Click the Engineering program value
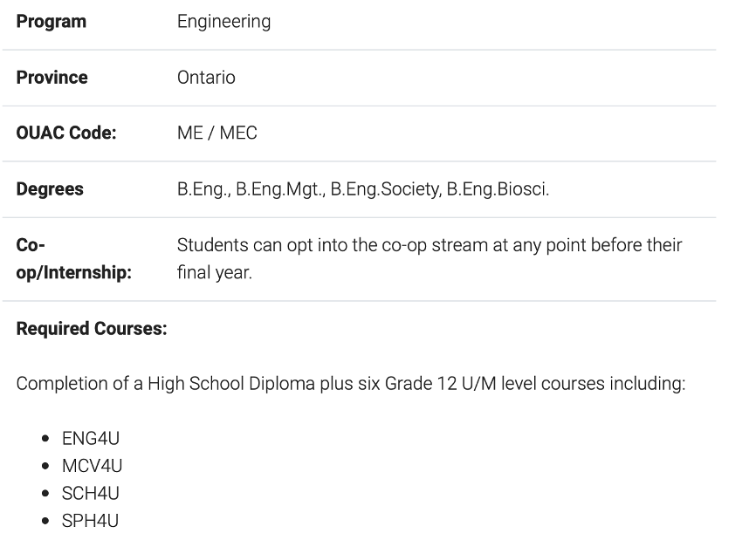The image size is (756, 547). click(x=223, y=23)
